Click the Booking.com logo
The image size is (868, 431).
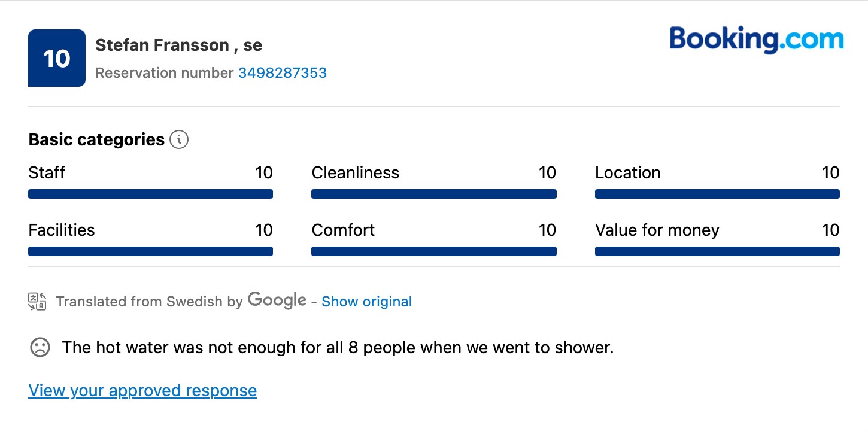click(x=757, y=40)
